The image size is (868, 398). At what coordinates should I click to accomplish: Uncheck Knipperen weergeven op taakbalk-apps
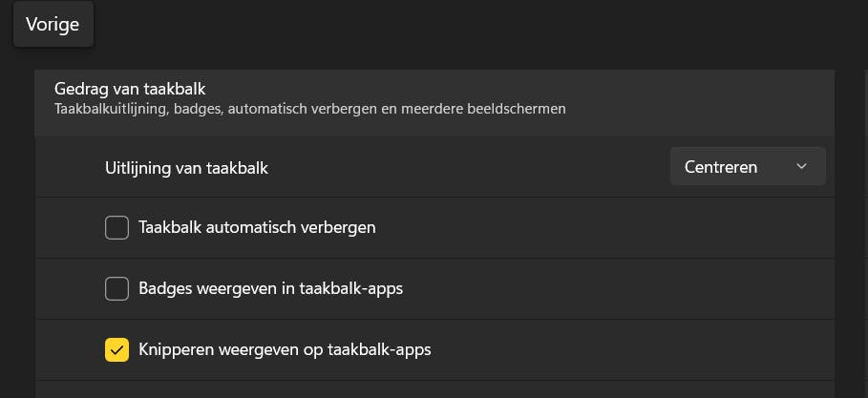click(x=116, y=349)
